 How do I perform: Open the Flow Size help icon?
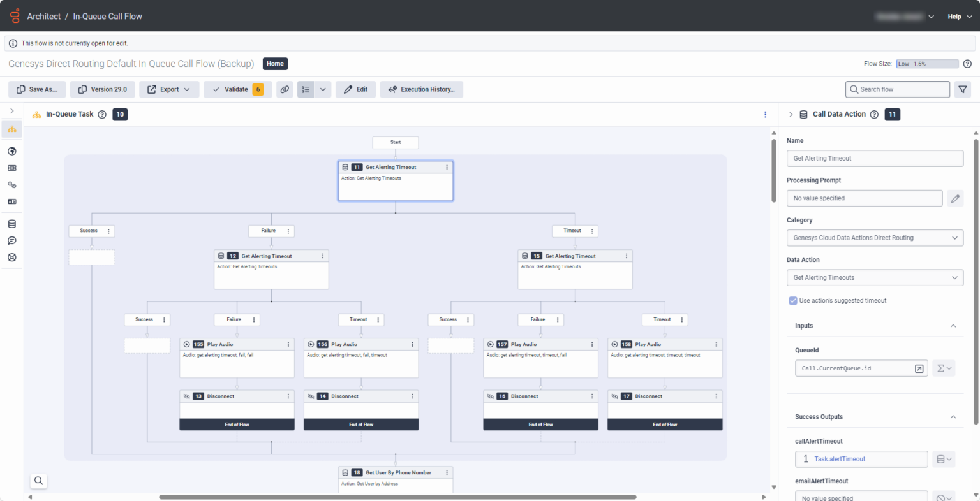click(x=967, y=64)
